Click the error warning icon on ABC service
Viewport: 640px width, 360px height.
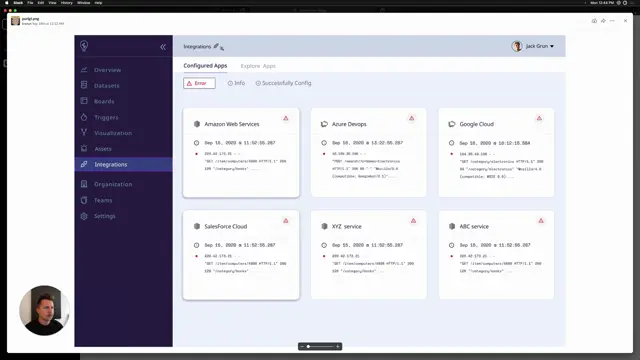click(x=541, y=221)
